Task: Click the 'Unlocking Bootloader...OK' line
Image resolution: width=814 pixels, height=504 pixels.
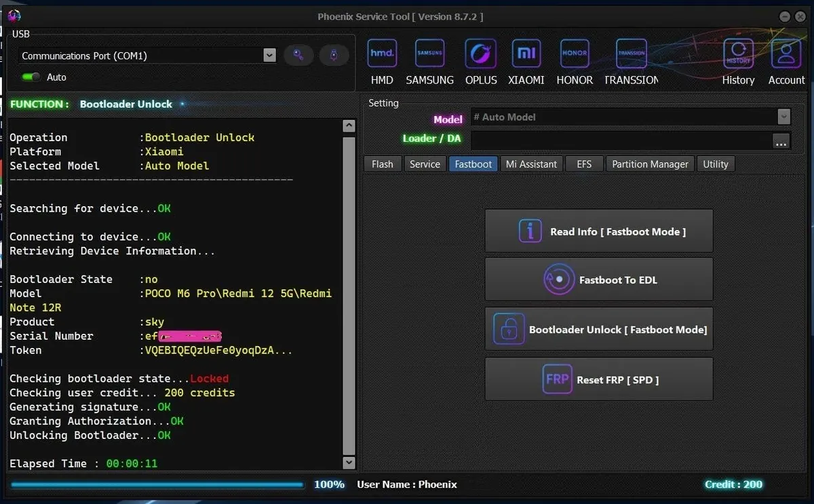Action: (x=90, y=435)
